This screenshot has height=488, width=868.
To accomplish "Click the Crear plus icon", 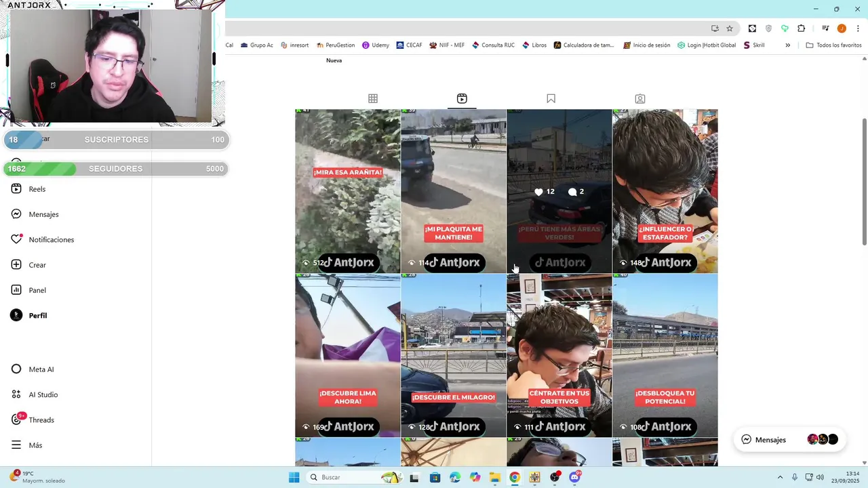I will click(16, 265).
